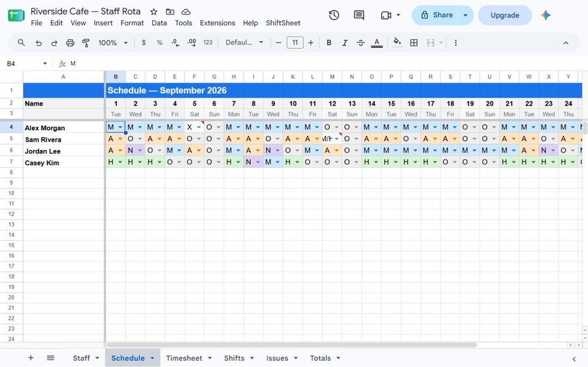Open the all sheets list icon

tap(50, 358)
